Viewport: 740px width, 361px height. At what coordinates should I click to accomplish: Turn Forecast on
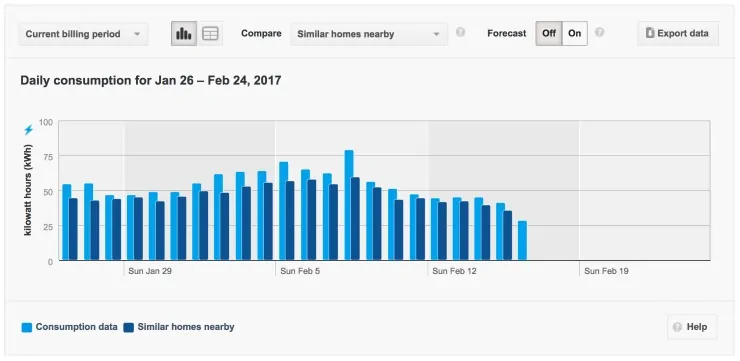[574, 34]
